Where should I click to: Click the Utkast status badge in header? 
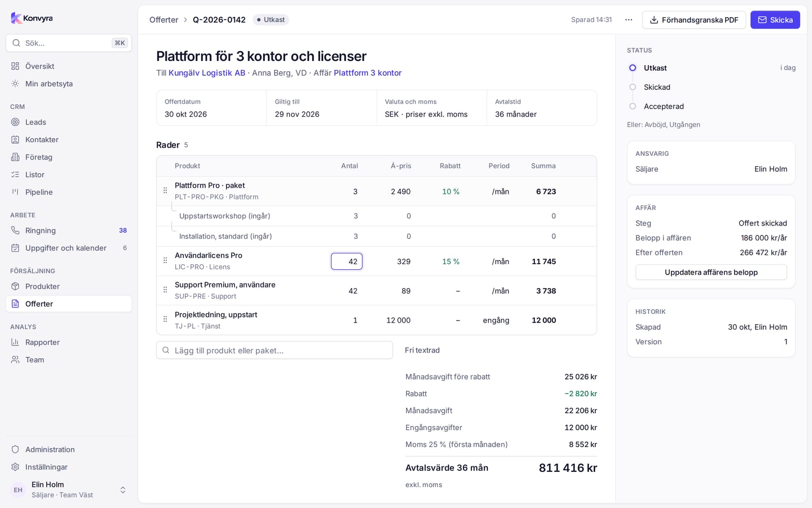coord(271,20)
